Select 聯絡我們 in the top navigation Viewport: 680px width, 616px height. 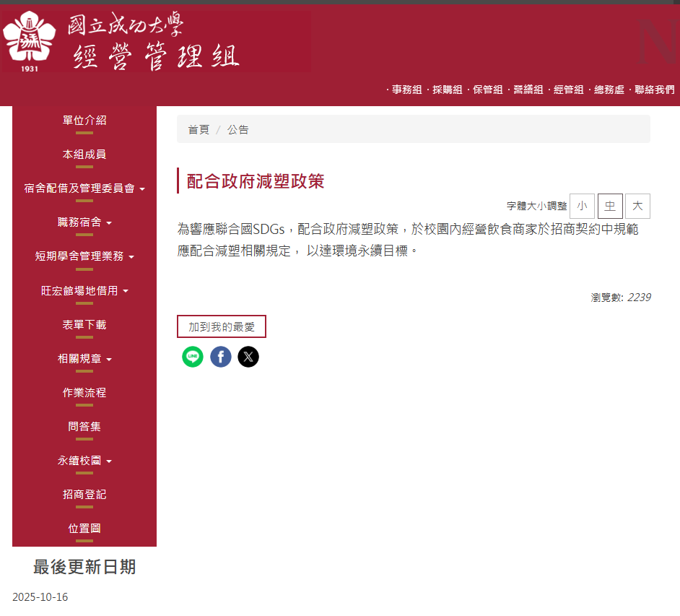coord(654,90)
